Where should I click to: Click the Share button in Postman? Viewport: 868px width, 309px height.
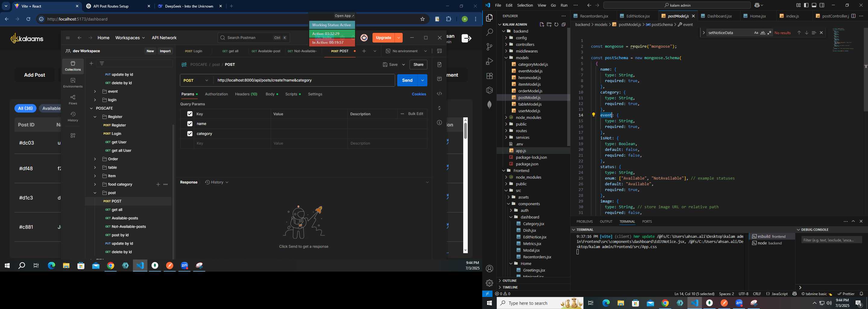tap(418, 65)
